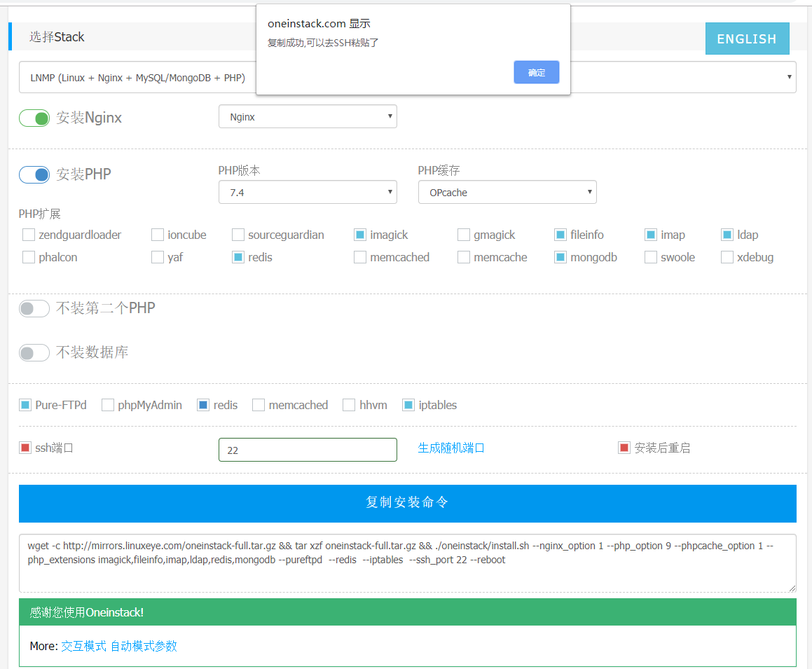Uncheck the Pure-FTPd checkbox
This screenshot has width=812, height=669.
point(25,405)
